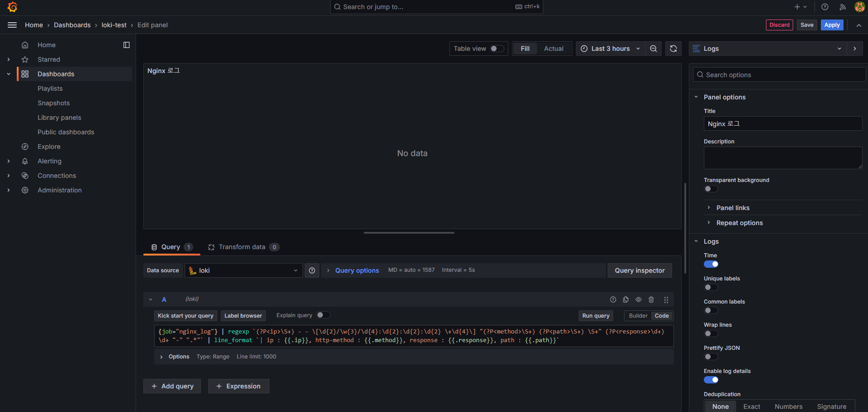868x412 pixels.
Task: Turn off the Time toggle
Action: (x=711, y=264)
